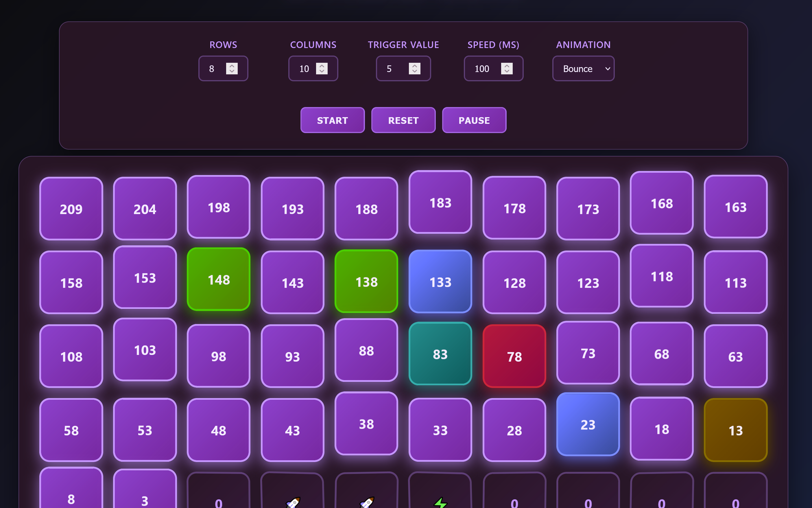Open the Animation dropdown set to Bounce
This screenshot has width=812, height=508.
pyautogui.click(x=583, y=69)
